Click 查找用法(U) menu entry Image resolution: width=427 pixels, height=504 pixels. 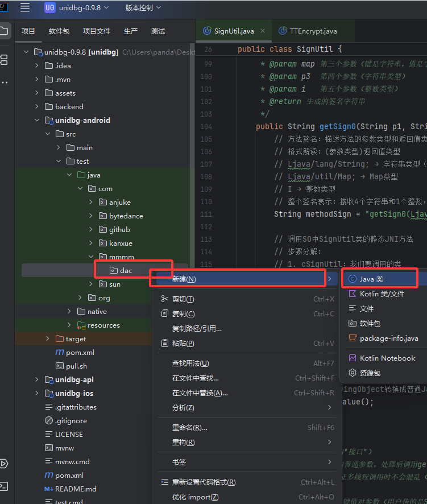click(x=247, y=363)
